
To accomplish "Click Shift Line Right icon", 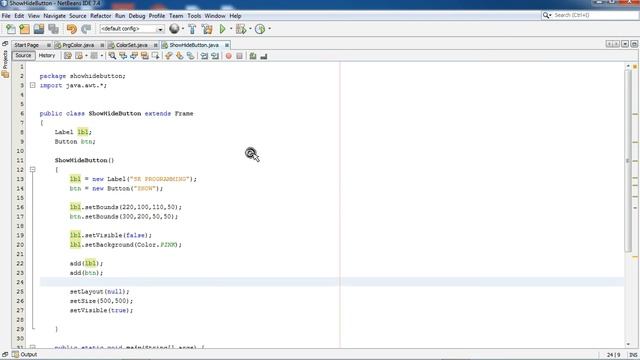I will [x=215, y=56].
